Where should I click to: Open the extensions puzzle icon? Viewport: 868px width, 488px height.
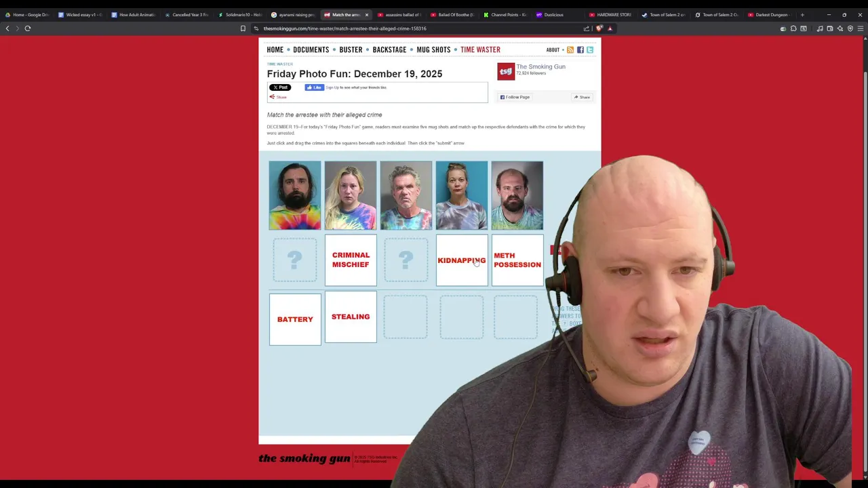pyautogui.click(x=793, y=28)
